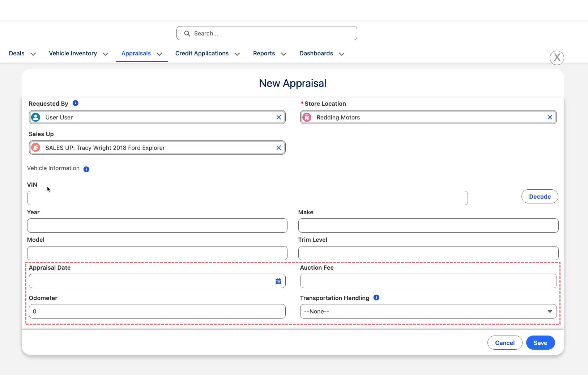Viewport: 588px width, 375px height.
Task: Click the Vehicle Information info icon
Action: coord(86,169)
